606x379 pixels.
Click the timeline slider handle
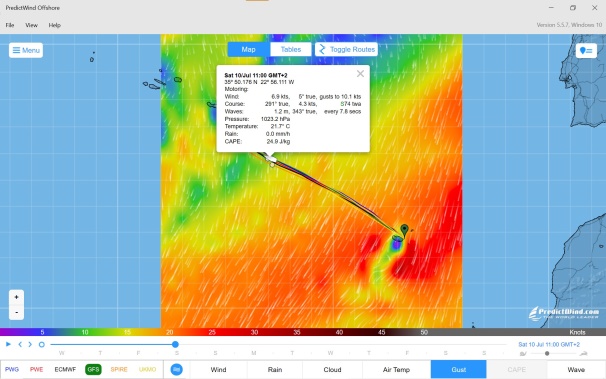pos(175,344)
